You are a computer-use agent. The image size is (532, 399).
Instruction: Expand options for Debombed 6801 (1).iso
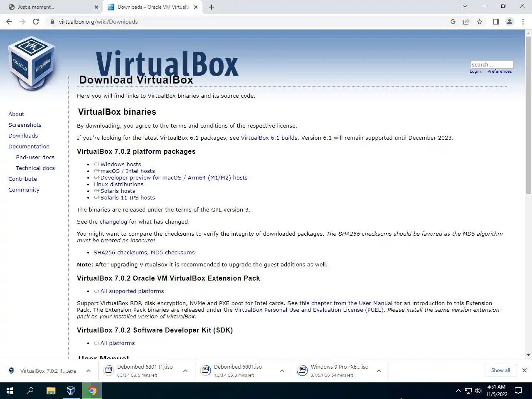185,371
